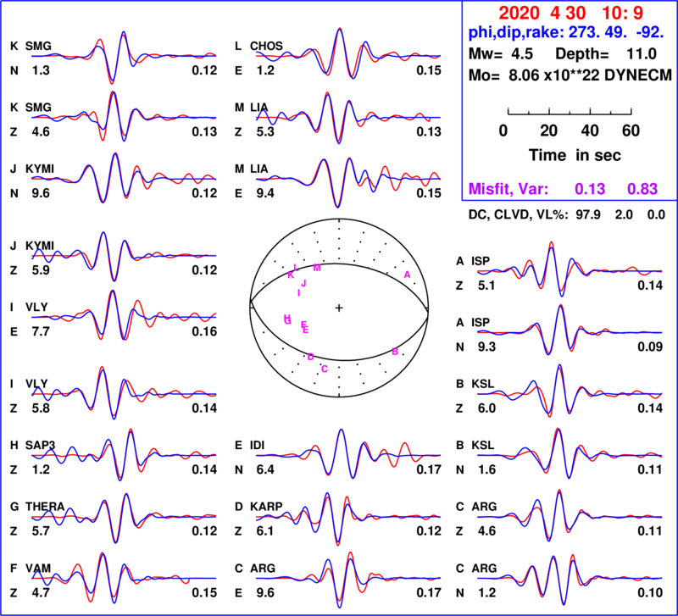Click the KSL N amplitude value 1.6
This screenshot has height=616, width=678.
coord(486,470)
